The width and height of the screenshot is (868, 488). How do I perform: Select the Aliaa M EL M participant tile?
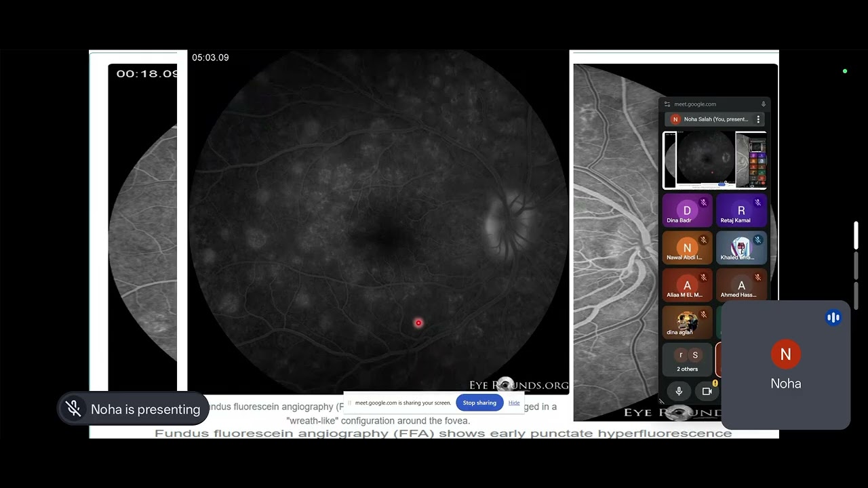[x=687, y=285]
